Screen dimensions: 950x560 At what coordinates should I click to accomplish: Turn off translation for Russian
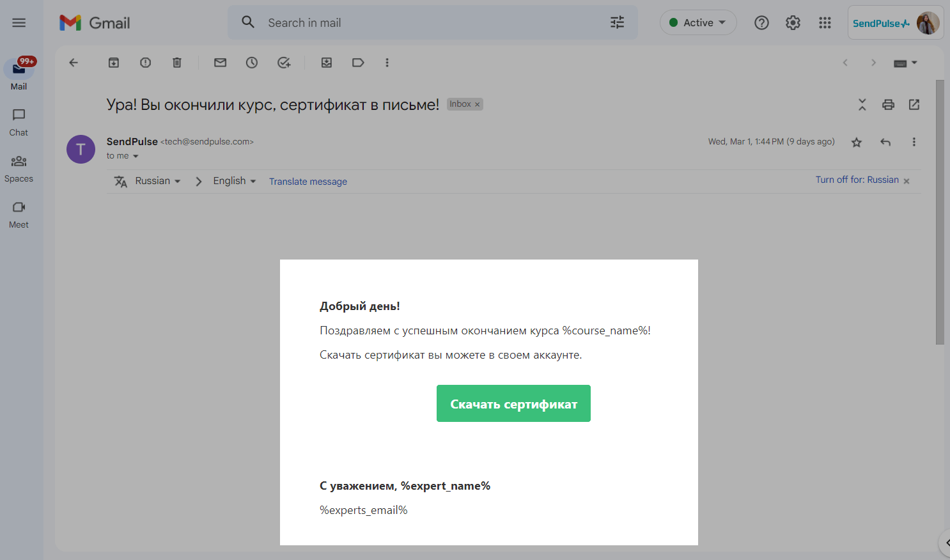click(857, 180)
